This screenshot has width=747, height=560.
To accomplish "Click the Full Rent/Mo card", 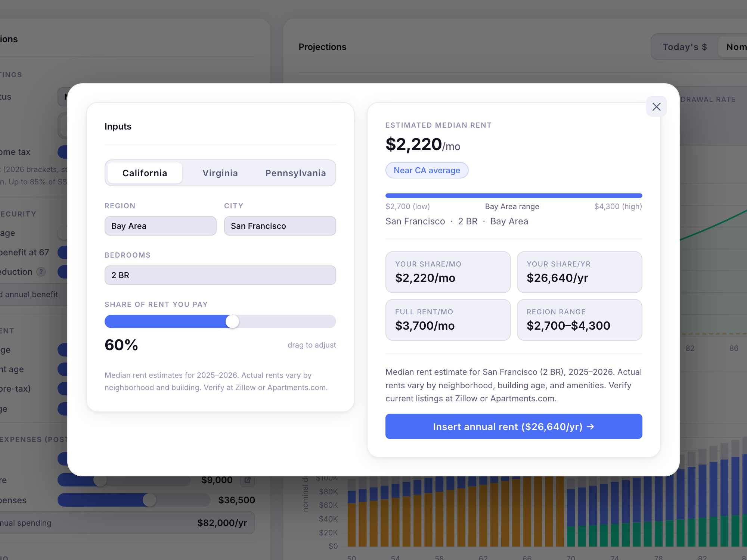I will tap(448, 320).
